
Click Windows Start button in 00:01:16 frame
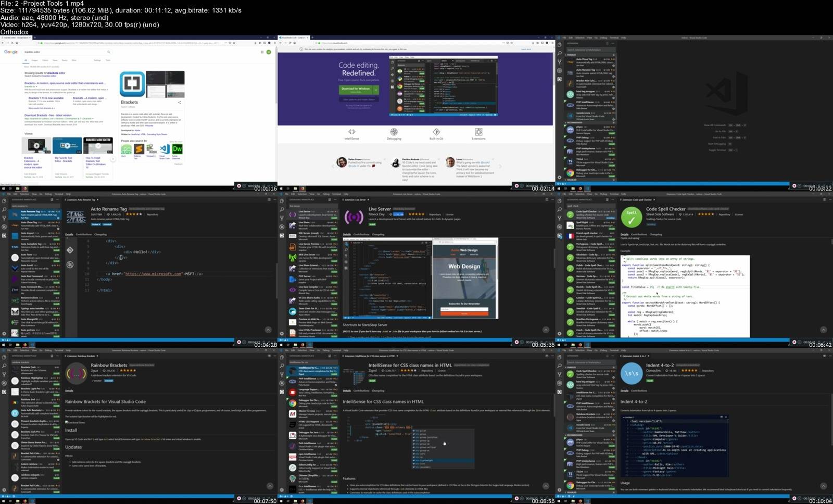click(3, 188)
